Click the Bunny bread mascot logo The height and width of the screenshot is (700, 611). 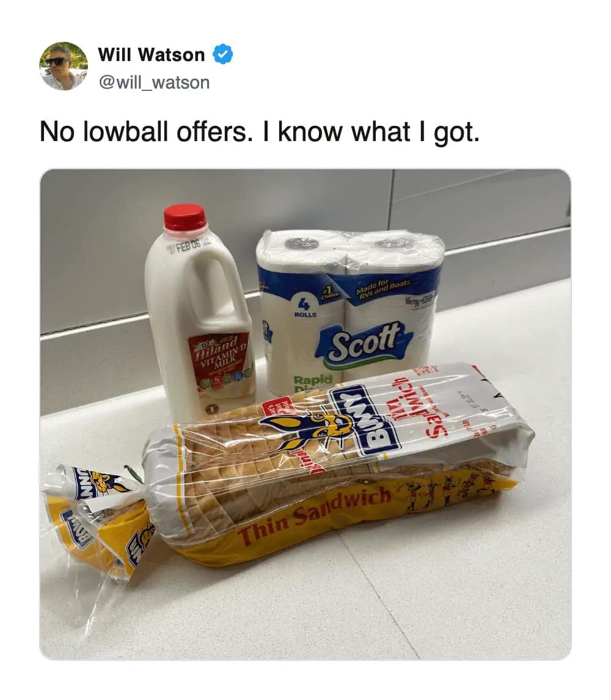tap(312, 431)
